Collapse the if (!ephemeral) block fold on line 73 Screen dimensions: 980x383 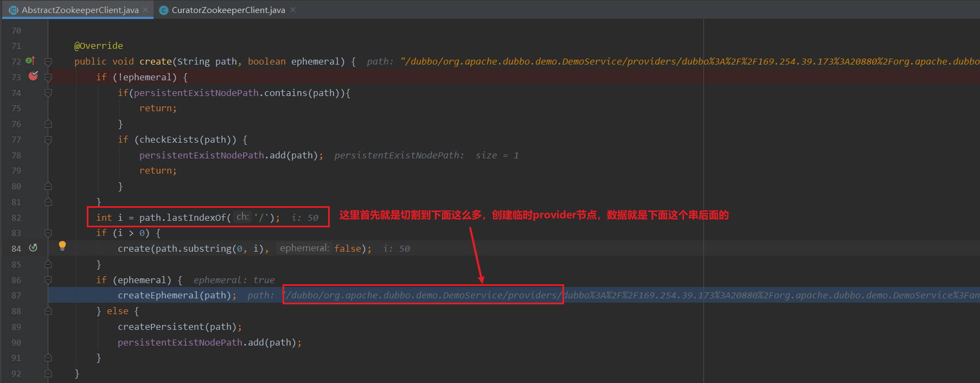point(48,78)
